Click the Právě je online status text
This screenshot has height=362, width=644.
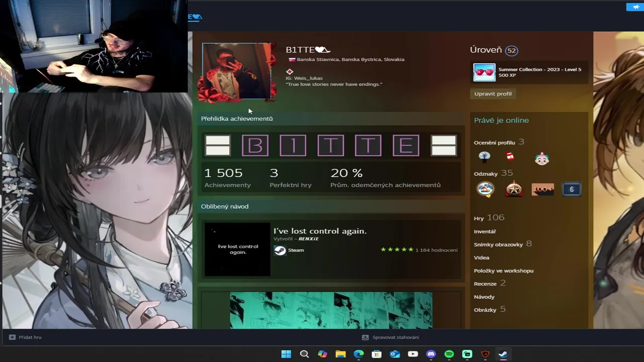[501, 120]
